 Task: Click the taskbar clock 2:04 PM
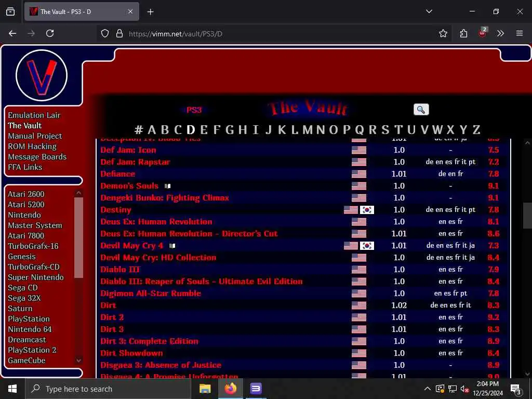(487, 384)
